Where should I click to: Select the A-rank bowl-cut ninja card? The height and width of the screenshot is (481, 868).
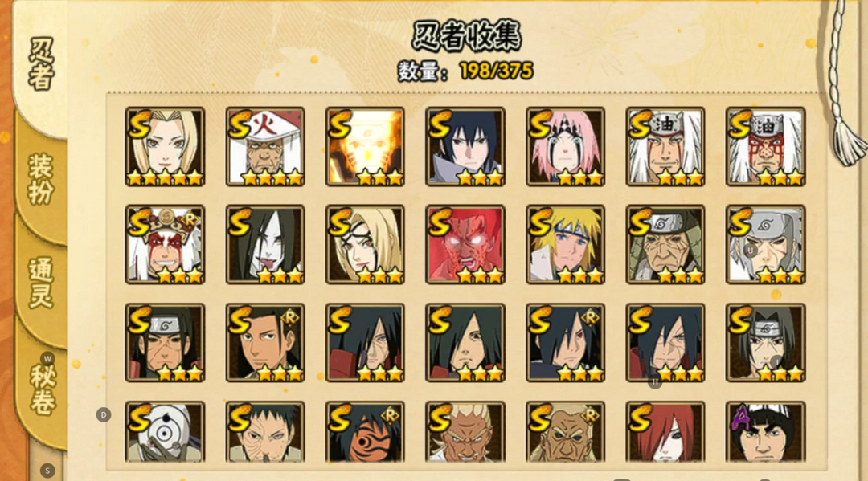pyautogui.click(x=766, y=432)
